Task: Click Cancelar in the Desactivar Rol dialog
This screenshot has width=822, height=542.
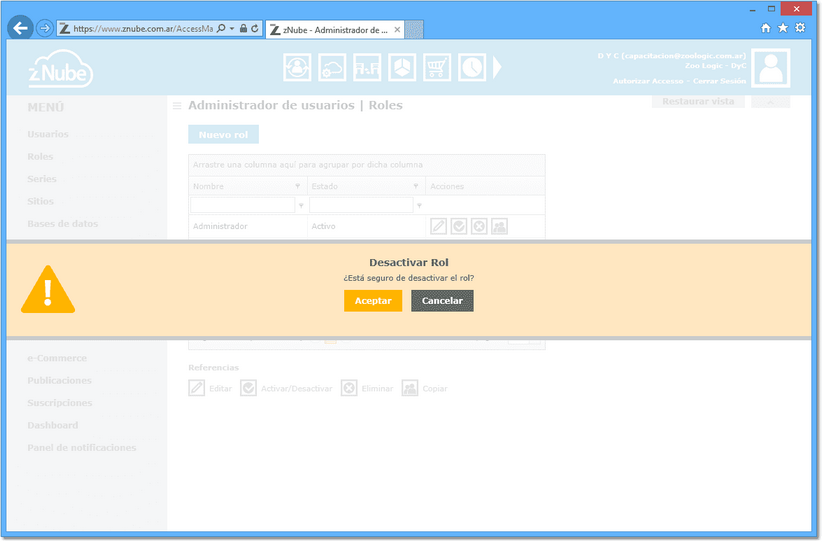Action: pos(442,301)
